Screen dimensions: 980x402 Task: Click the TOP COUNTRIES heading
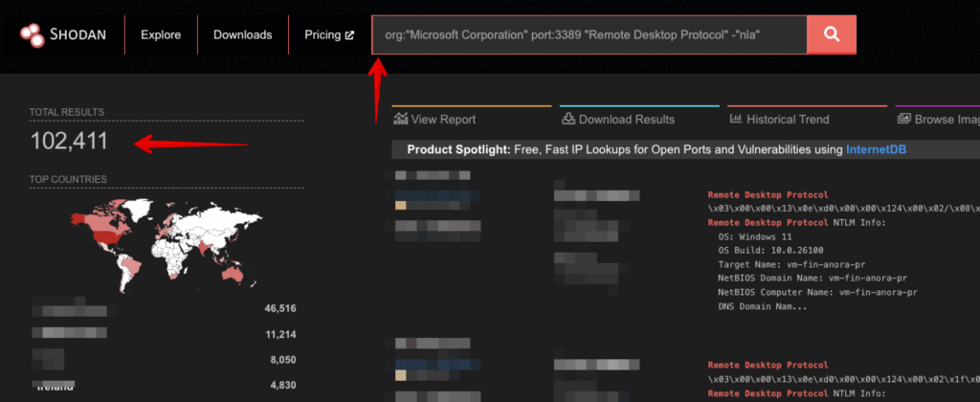(68, 179)
